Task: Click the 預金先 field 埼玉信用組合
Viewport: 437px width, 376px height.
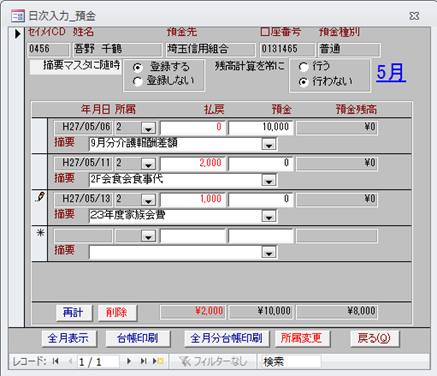Action: (210, 49)
